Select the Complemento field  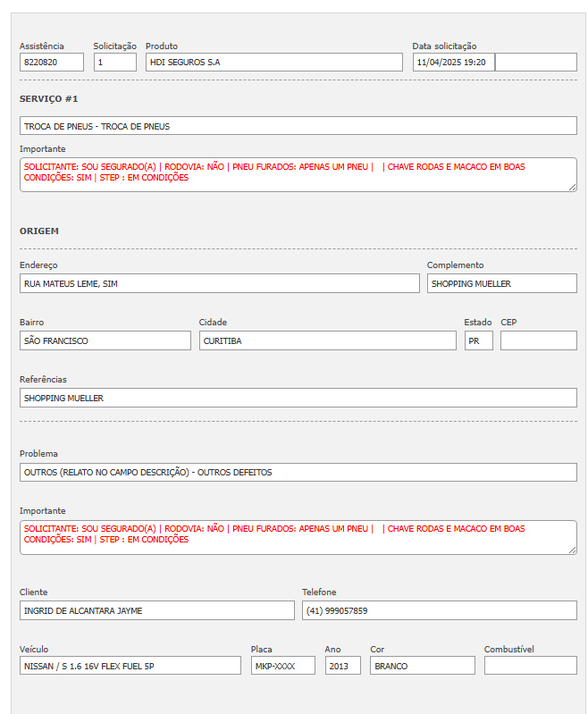[x=501, y=283]
